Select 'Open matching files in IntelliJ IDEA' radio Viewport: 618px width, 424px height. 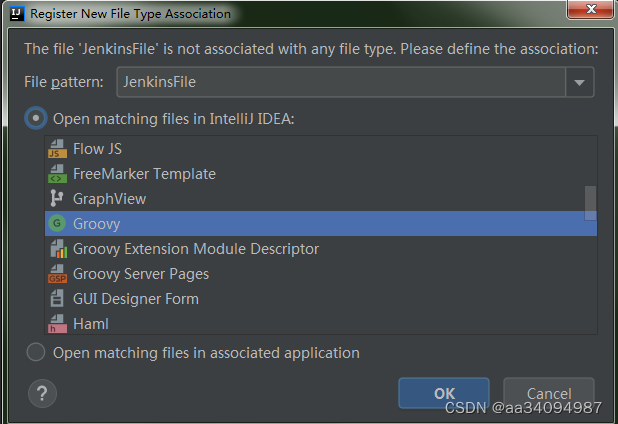click(36, 118)
